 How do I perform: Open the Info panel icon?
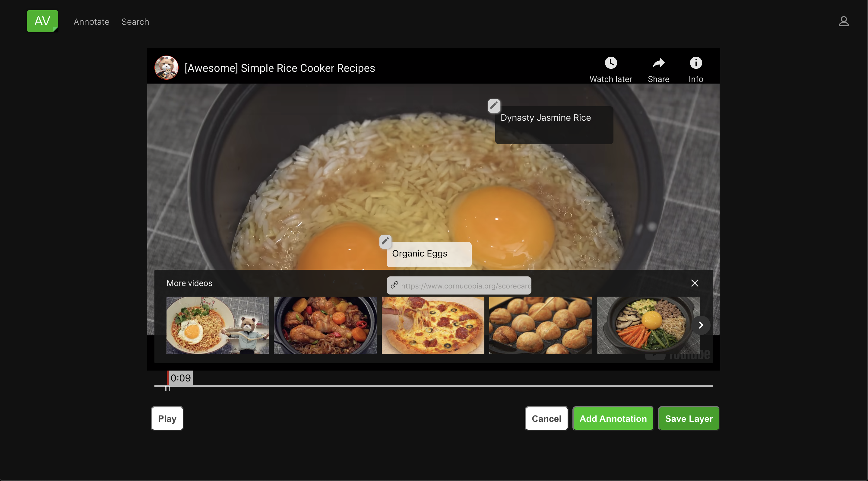pyautogui.click(x=696, y=63)
